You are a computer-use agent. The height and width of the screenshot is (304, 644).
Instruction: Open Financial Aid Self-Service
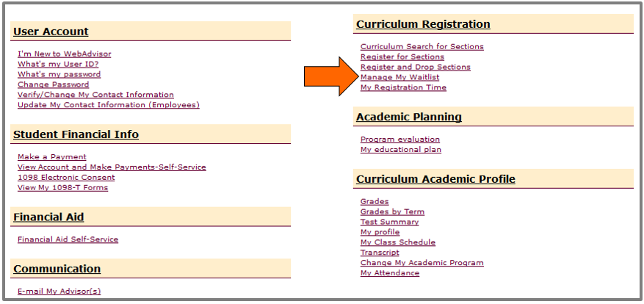[68, 239]
